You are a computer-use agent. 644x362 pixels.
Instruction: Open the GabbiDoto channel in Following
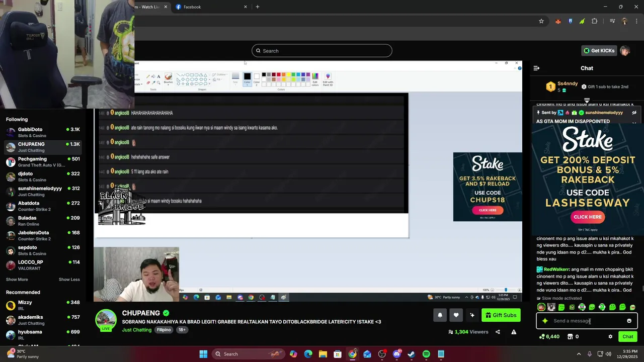coord(43,132)
